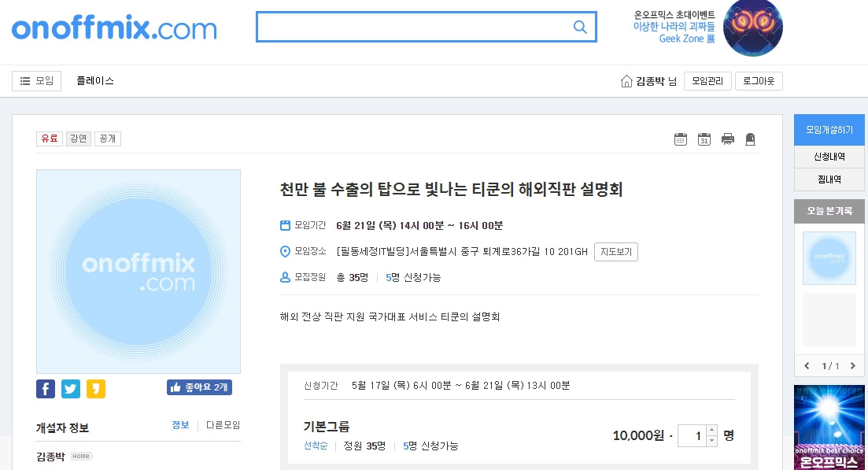Click the 모임관리 button
The width and height of the screenshot is (868, 470).
(707, 81)
